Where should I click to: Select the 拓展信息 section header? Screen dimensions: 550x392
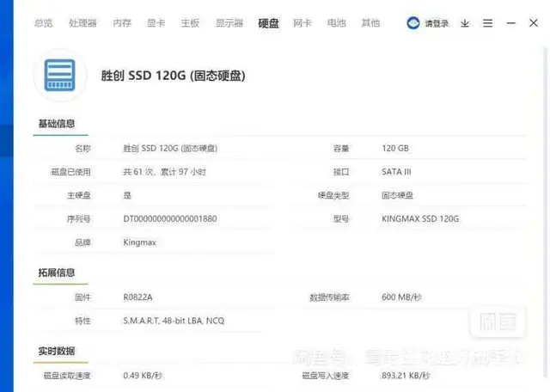click(57, 273)
